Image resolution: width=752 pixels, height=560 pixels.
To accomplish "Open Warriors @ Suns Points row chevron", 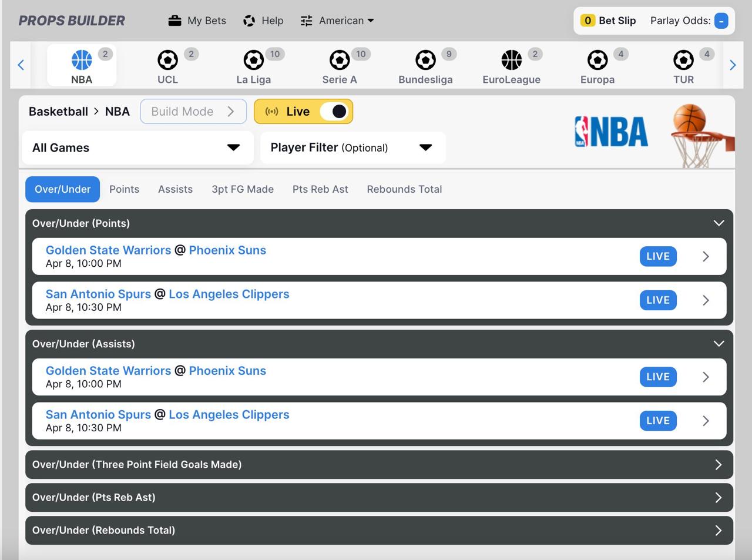I will tap(706, 256).
